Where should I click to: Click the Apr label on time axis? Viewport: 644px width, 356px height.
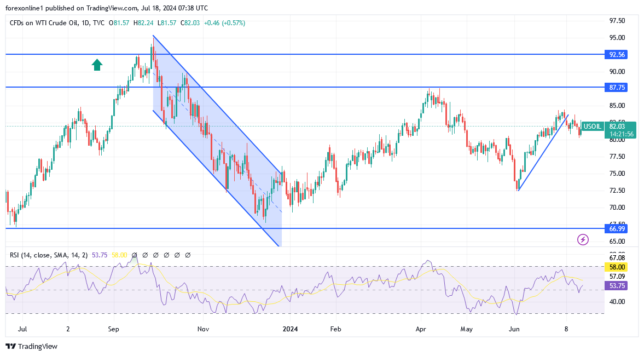pos(421,330)
